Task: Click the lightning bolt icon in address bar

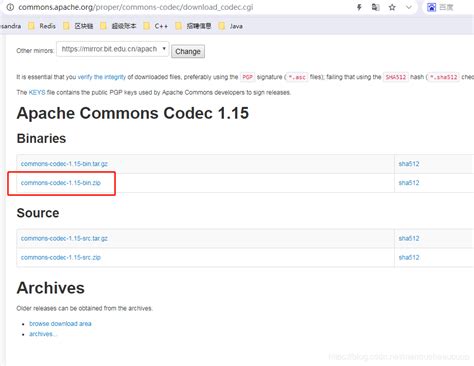Action: [359, 7]
